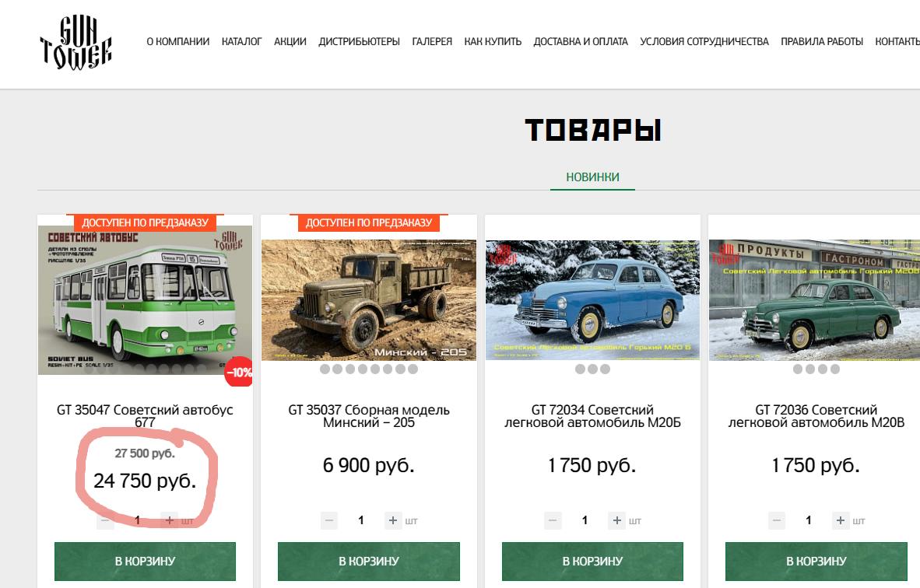The height and width of the screenshot is (588, 920).
Task: Open the Gun Tower logo homepage
Action: click(x=76, y=42)
